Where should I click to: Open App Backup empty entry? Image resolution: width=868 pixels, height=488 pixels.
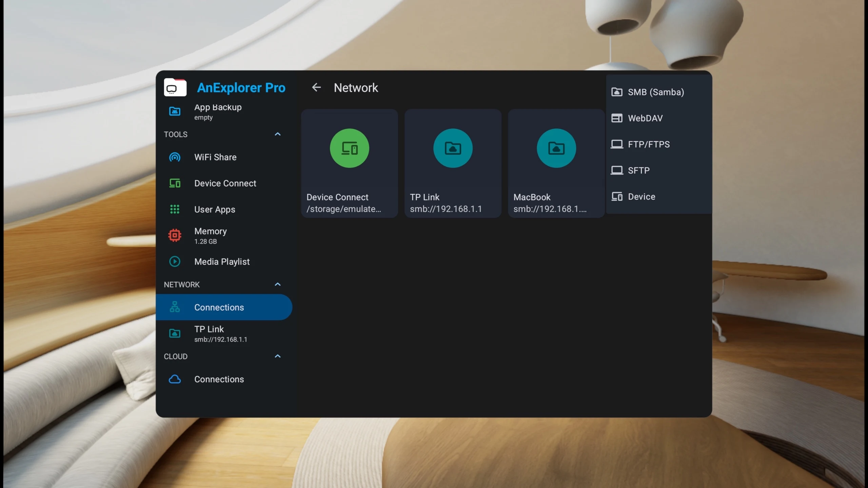pos(224,111)
